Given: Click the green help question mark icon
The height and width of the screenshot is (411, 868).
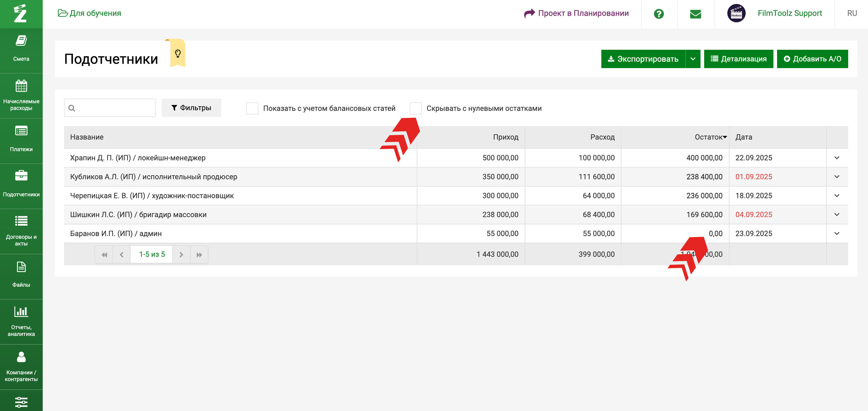Looking at the screenshot, I should pyautogui.click(x=658, y=14).
